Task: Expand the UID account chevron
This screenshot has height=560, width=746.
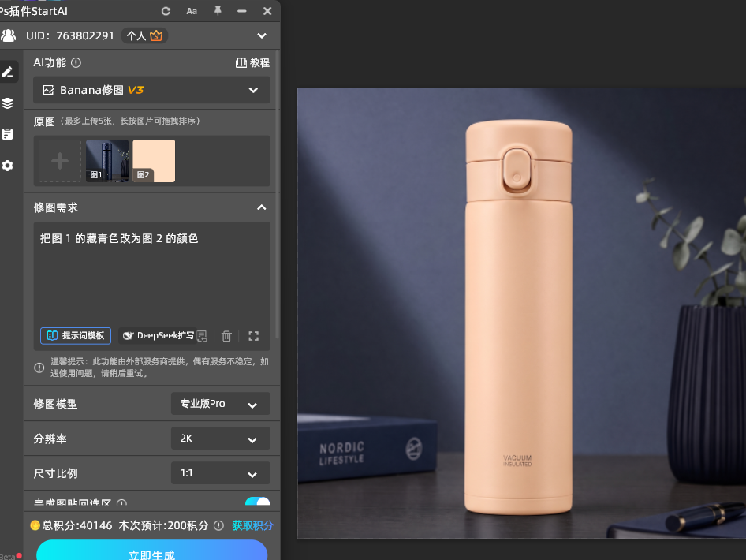Action: [262, 35]
